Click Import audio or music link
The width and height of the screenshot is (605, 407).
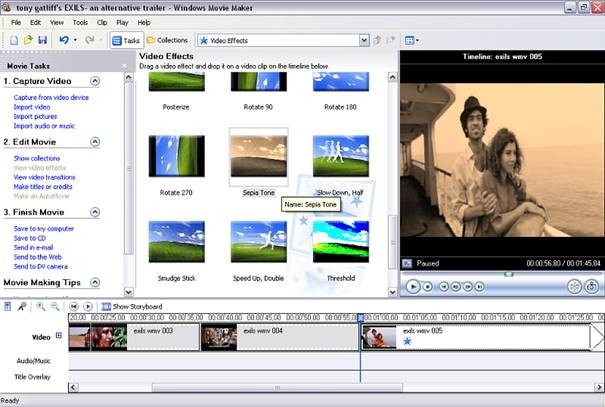44,126
